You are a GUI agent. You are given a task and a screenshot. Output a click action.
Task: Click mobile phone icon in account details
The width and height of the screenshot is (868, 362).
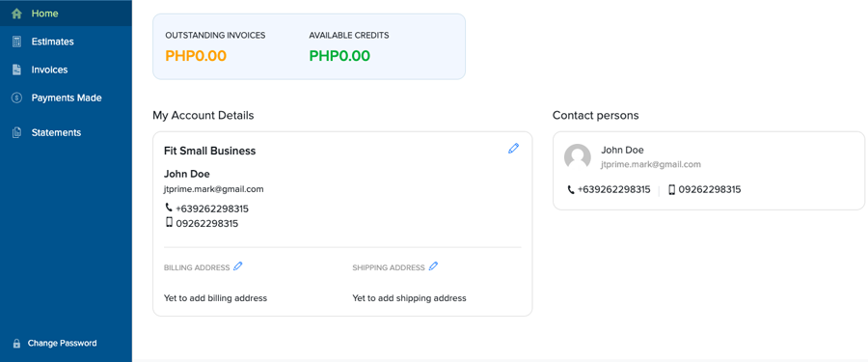[x=169, y=222]
